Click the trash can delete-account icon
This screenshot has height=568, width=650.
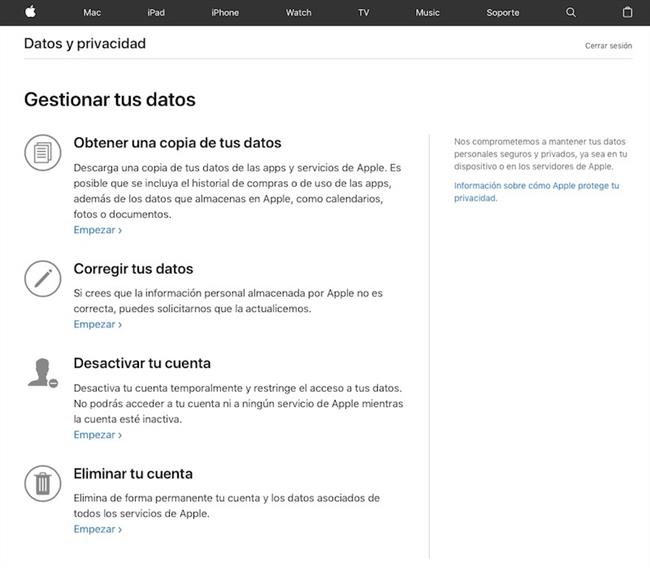point(43,483)
